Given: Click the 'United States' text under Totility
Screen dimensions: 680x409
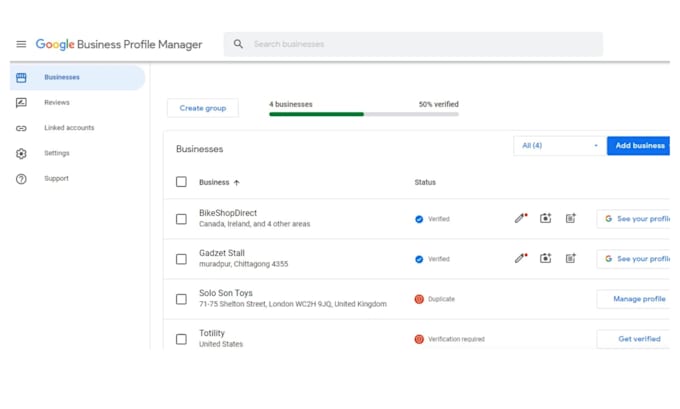Looking at the screenshot, I should 221,344.
